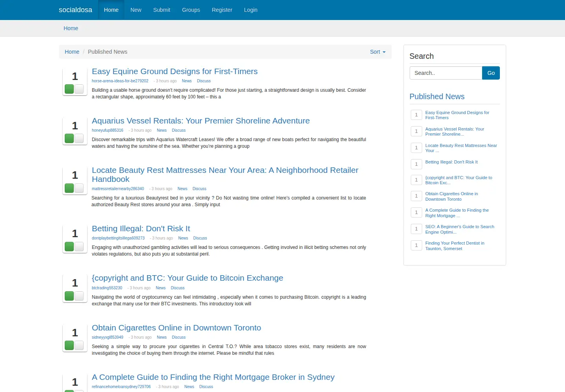This screenshot has height=392, width=565.
Task: Upvote the Aquarius Vessel Rentals post
Action: [69, 138]
